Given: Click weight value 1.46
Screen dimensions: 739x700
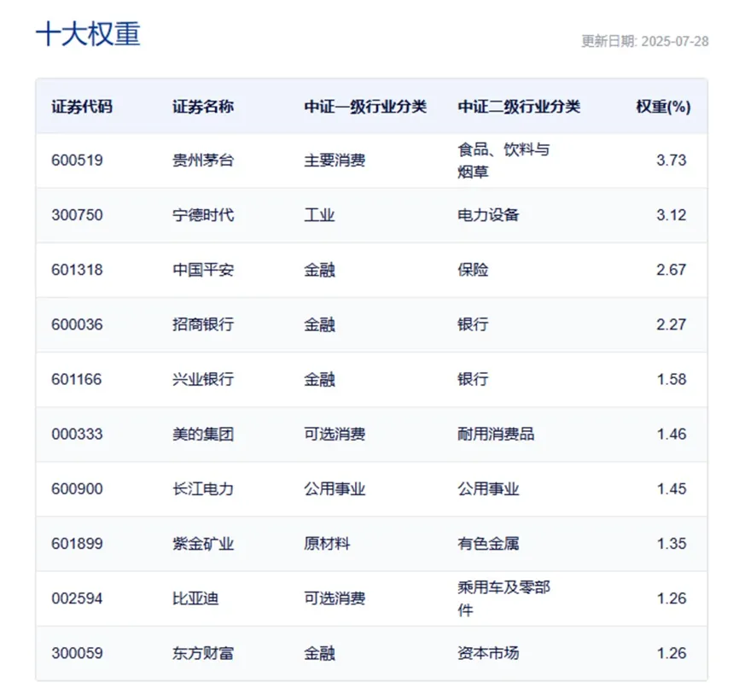Looking at the screenshot, I should click(672, 434).
